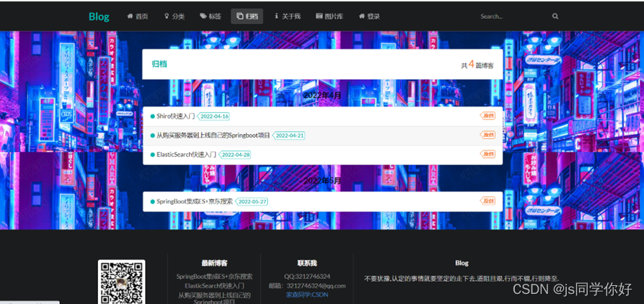Click the magnifier search icon
The image size is (644, 304).
[x=555, y=17]
